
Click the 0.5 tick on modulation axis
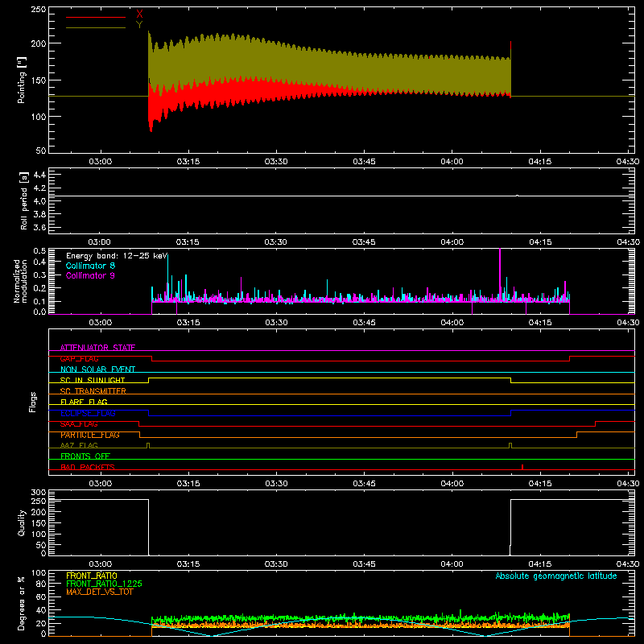[39, 251]
